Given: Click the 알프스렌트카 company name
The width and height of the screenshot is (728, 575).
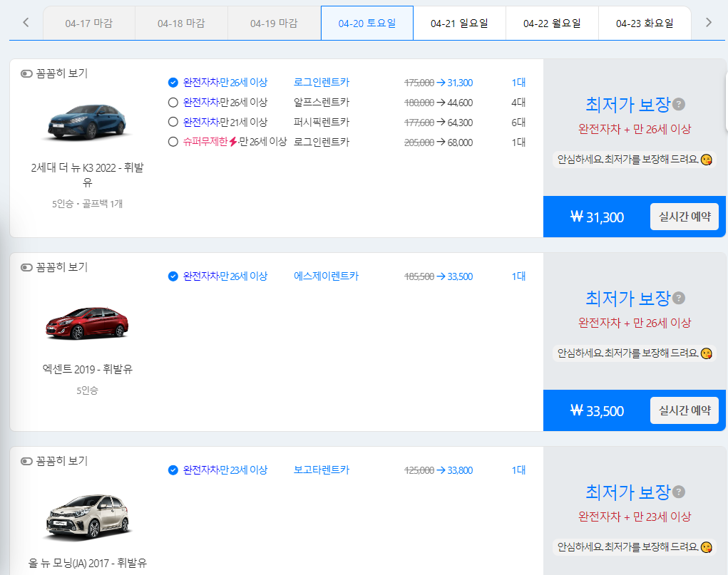Looking at the screenshot, I should coord(322,102).
